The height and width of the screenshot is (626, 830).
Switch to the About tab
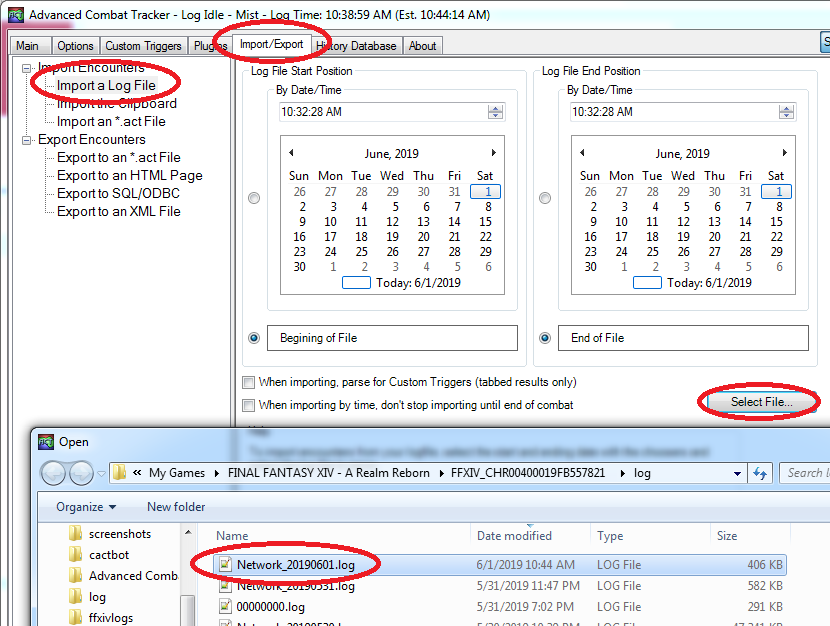(422, 46)
